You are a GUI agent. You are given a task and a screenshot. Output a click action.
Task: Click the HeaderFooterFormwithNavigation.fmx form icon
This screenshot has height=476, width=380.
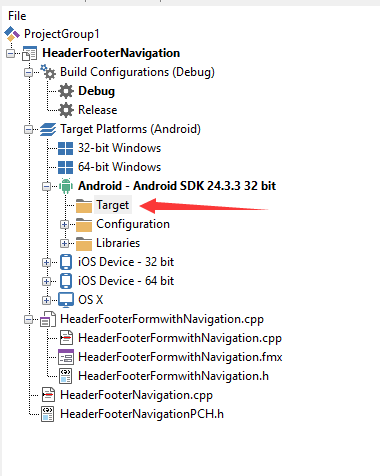(x=66, y=357)
